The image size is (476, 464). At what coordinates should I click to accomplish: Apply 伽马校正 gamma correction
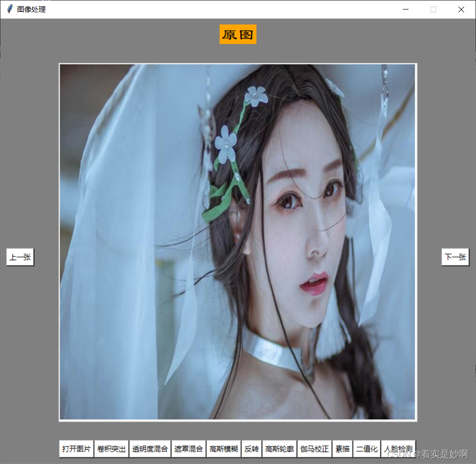[314, 448]
